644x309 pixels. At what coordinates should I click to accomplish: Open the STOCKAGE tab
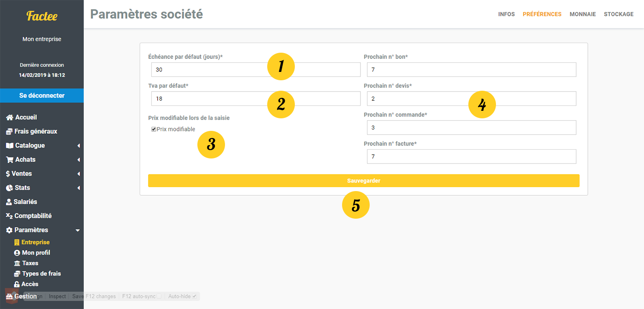click(x=618, y=14)
